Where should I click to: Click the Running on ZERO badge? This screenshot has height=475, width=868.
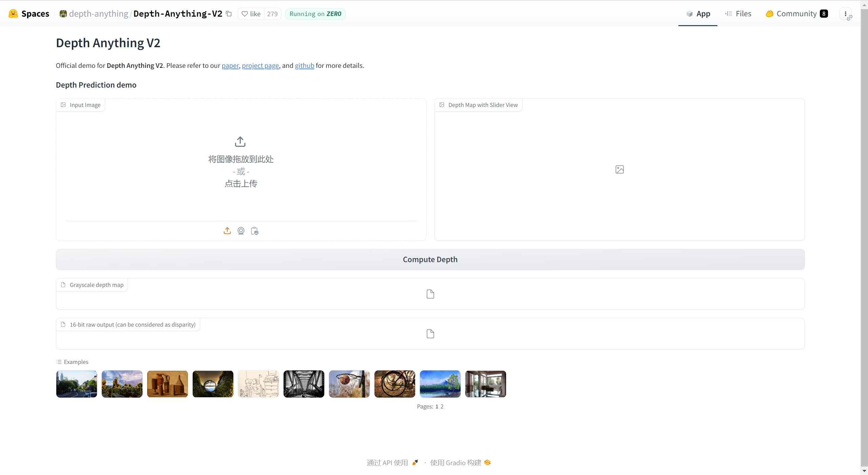point(315,14)
